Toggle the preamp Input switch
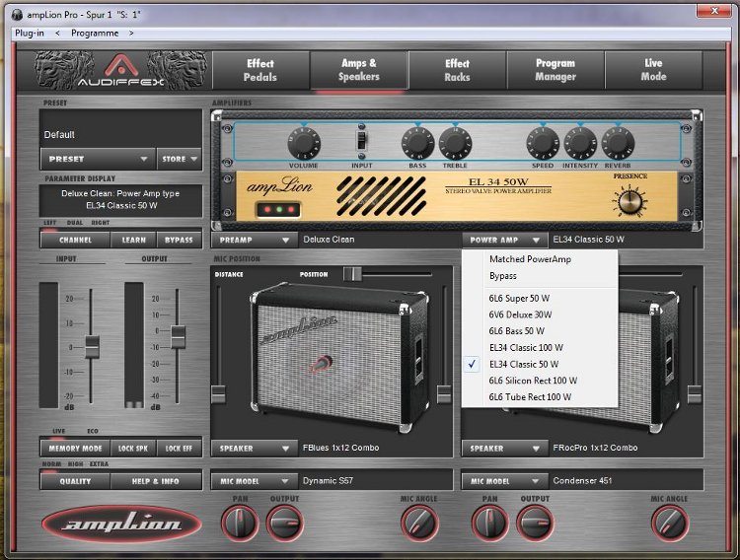740x560 pixels. (x=361, y=141)
